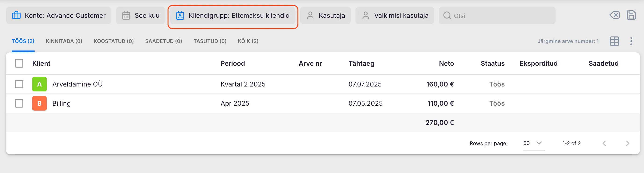Click the Vaikimisi kasutaja filter button
The image size is (644, 173).
(x=395, y=15)
